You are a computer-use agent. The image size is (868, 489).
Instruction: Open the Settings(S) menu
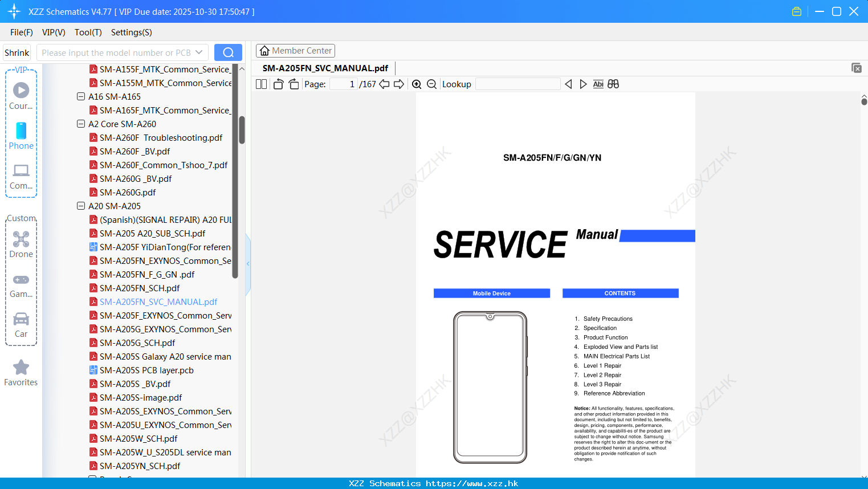click(132, 32)
